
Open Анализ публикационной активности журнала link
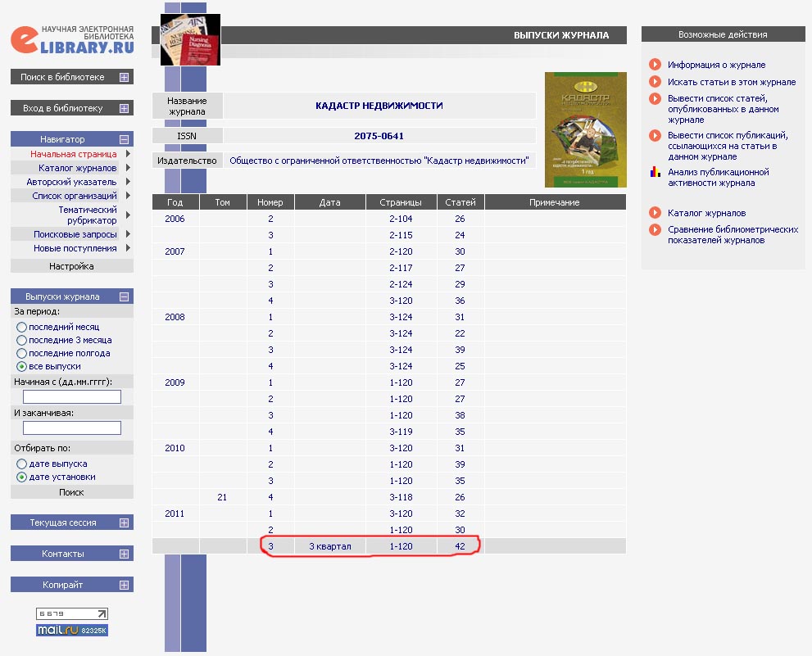(x=718, y=177)
